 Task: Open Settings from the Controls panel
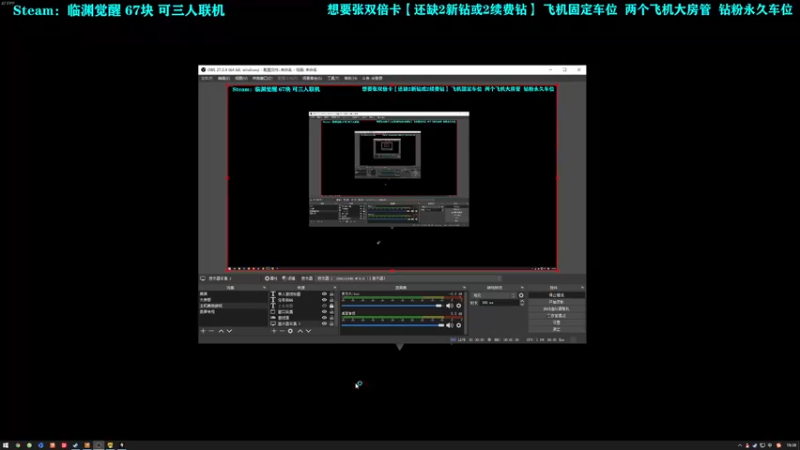coord(556,322)
